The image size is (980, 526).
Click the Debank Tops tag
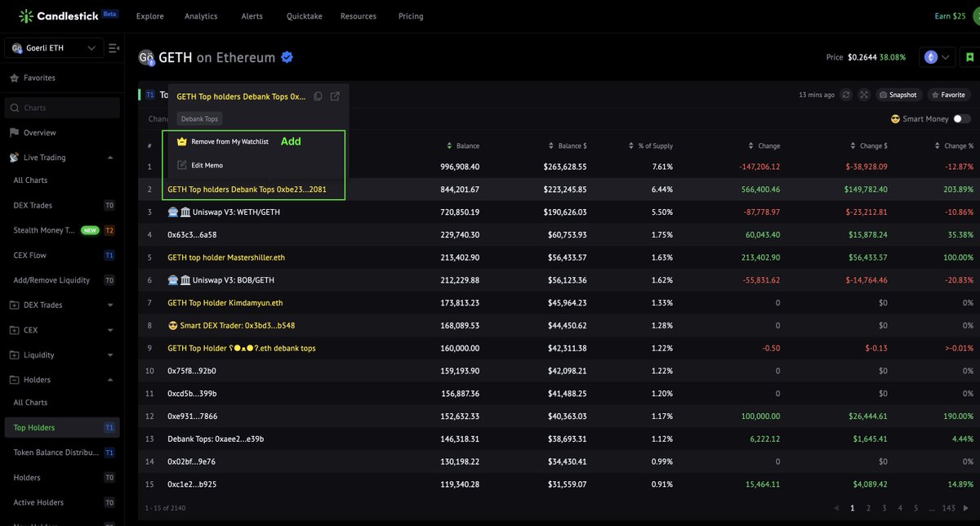[x=199, y=118]
